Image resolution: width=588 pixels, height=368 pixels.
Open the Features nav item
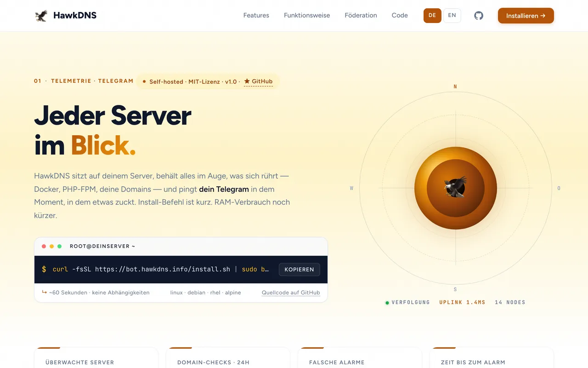click(x=256, y=15)
